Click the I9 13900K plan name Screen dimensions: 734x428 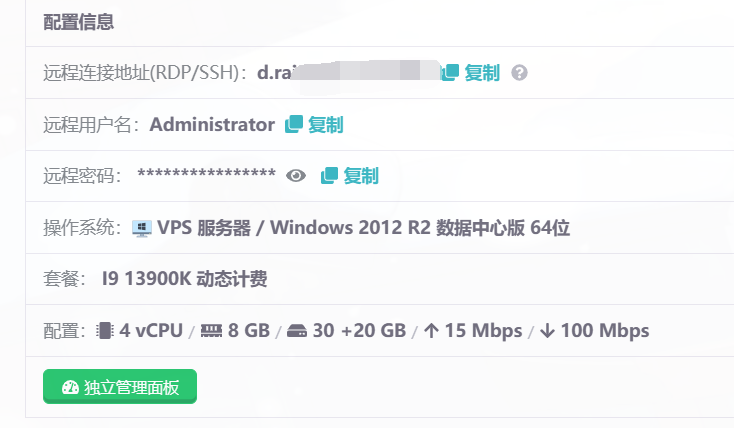[x=185, y=279]
